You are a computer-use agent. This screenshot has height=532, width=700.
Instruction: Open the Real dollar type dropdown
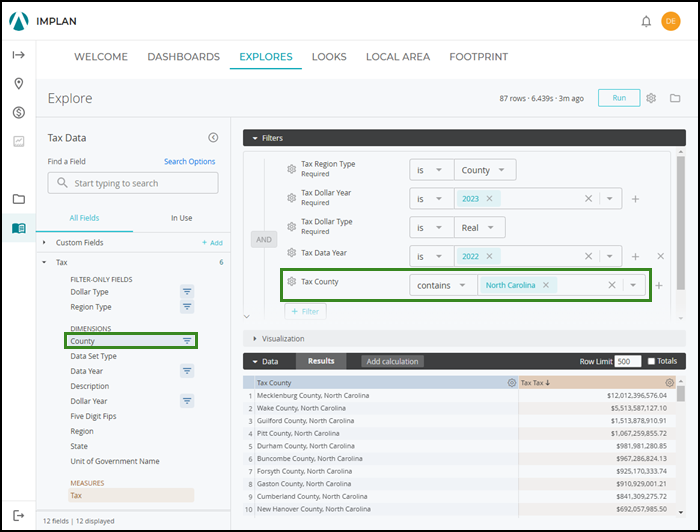pyautogui.click(x=479, y=228)
